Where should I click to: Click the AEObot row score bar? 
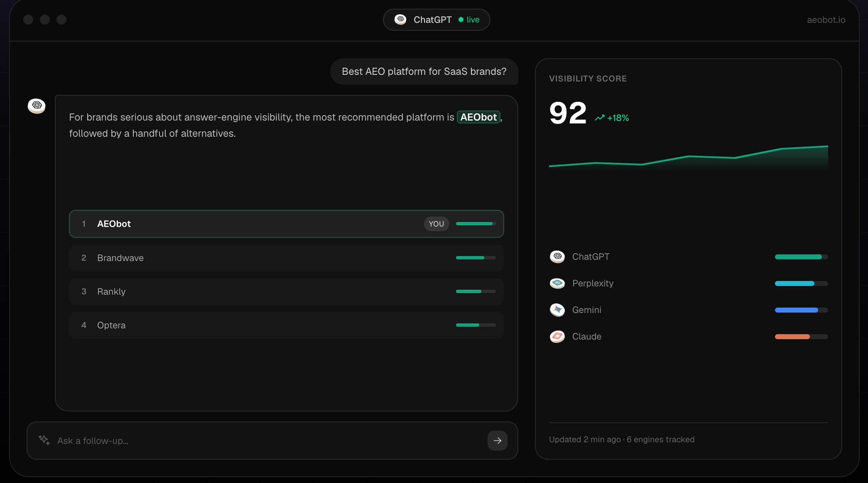pos(476,224)
